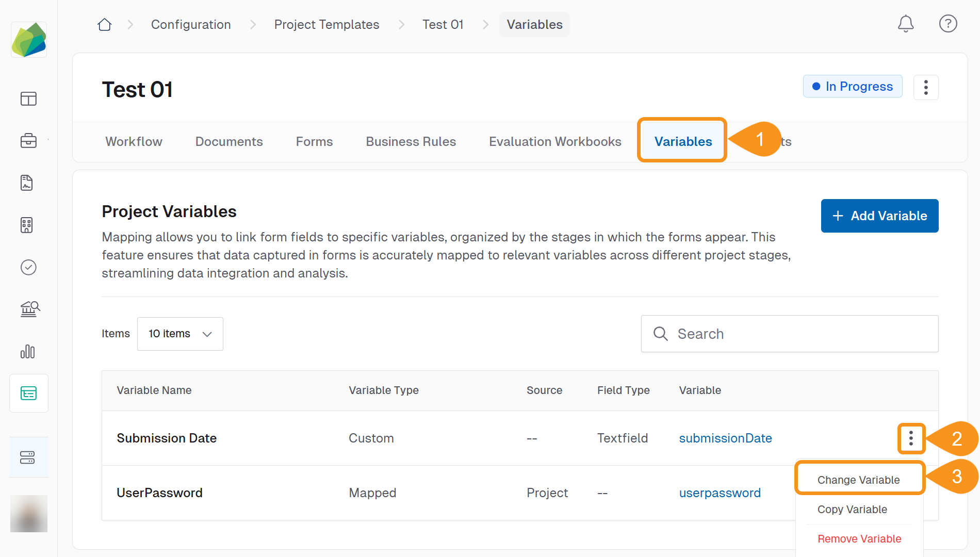The image size is (980, 557).
Task: Open the notifications bell
Action: [x=905, y=24]
